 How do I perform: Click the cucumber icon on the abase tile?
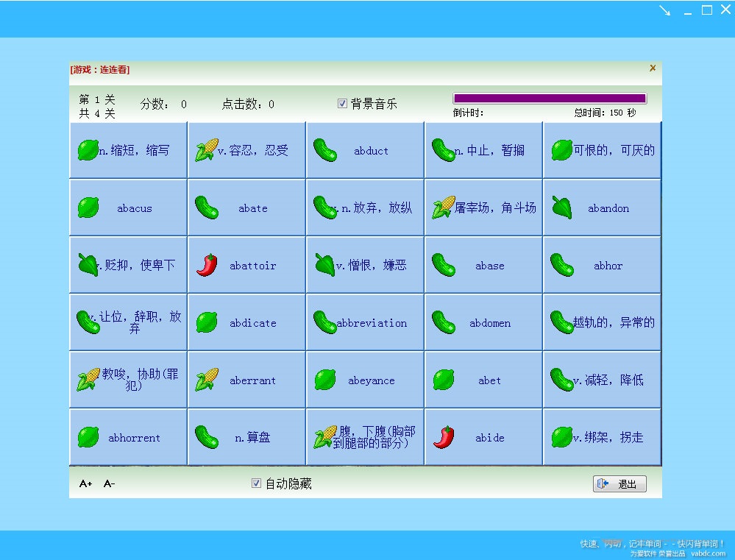point(444,265)
